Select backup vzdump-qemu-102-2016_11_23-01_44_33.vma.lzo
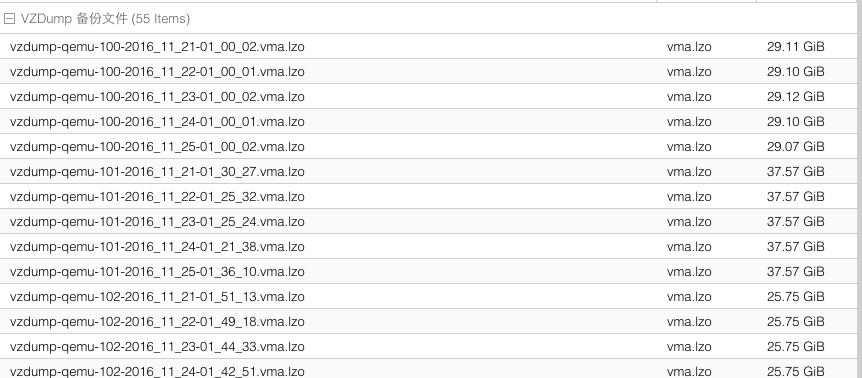The image size is (862, 378). coord(428,346)
